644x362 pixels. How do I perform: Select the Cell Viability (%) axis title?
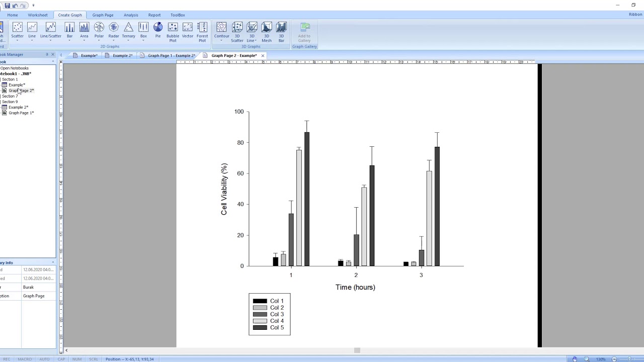point(224,189)
